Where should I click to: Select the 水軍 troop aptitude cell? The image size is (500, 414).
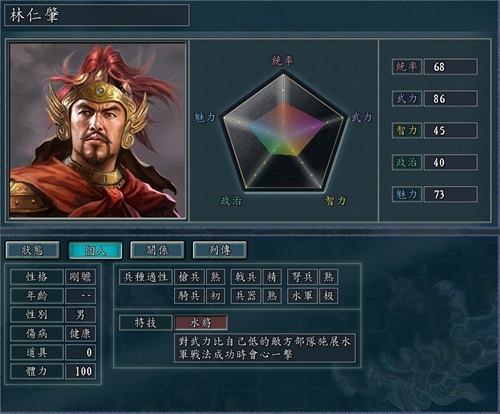[x=302, y=296]
